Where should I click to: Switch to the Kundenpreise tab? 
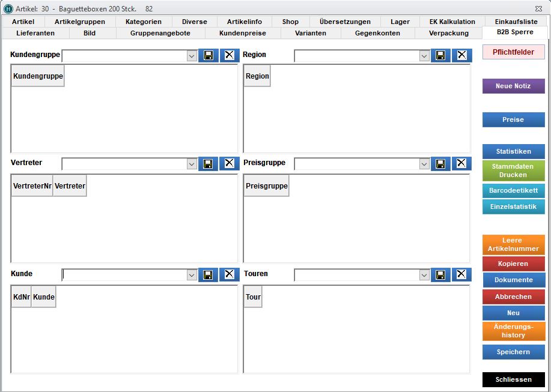243,33
